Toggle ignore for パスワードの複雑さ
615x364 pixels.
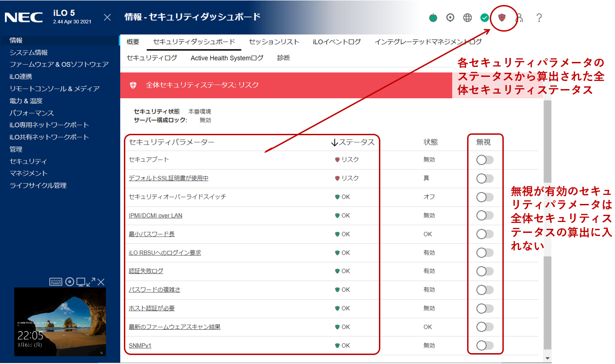[485, 289]
